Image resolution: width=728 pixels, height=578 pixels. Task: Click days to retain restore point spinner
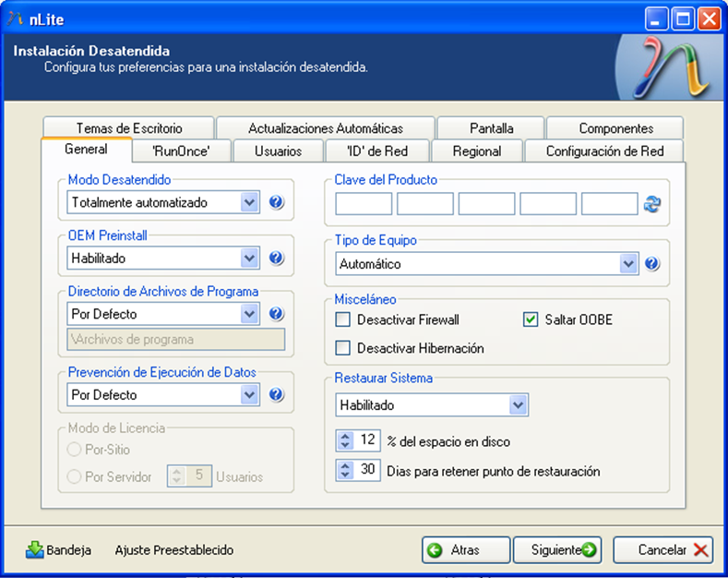click(345, 470)
